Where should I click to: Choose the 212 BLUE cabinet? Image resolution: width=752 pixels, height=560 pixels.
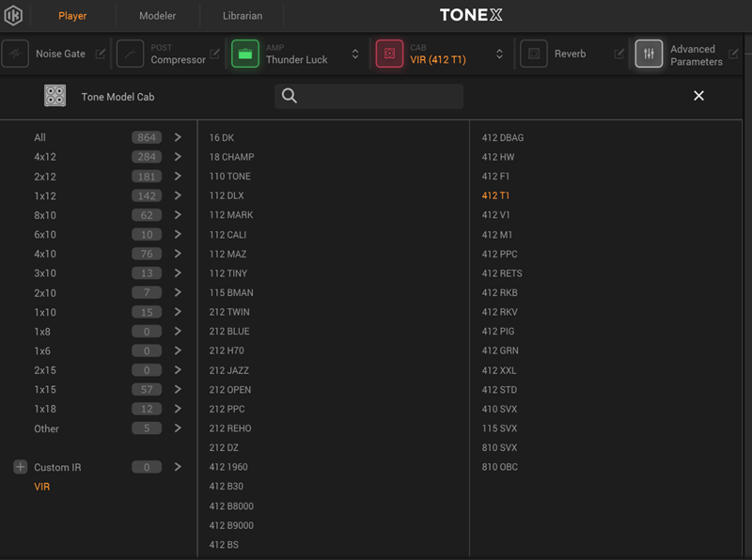tap(229, 332)
